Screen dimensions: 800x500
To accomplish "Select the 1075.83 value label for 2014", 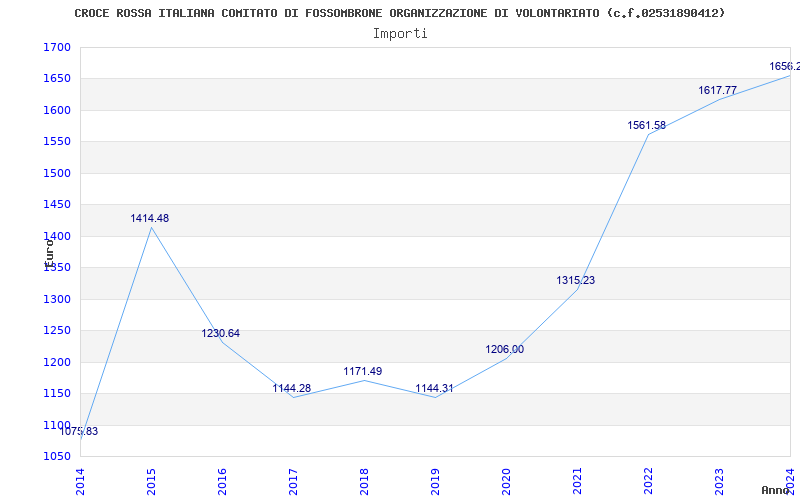I will 79,431.
